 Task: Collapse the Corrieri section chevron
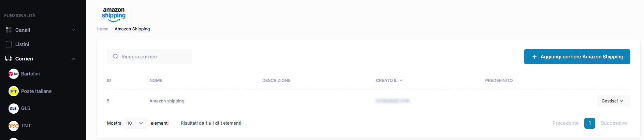click(x=73, y=59)
